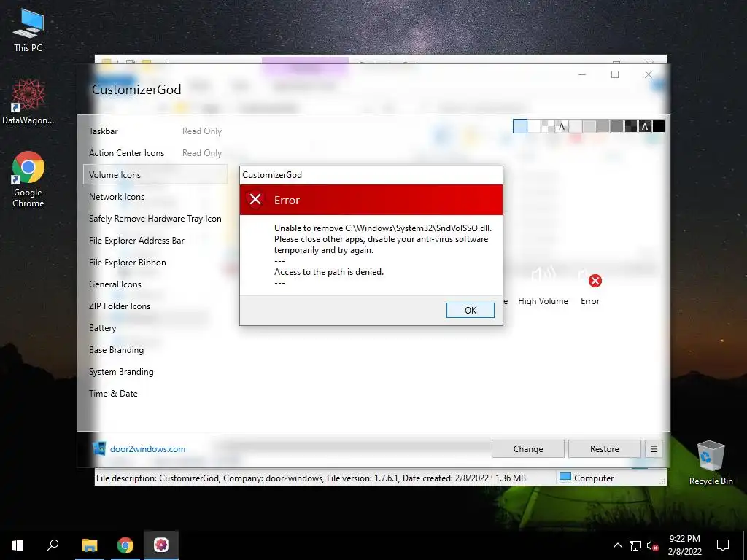
Task: Visit the door2windows.com link
Action: point(147,449)
